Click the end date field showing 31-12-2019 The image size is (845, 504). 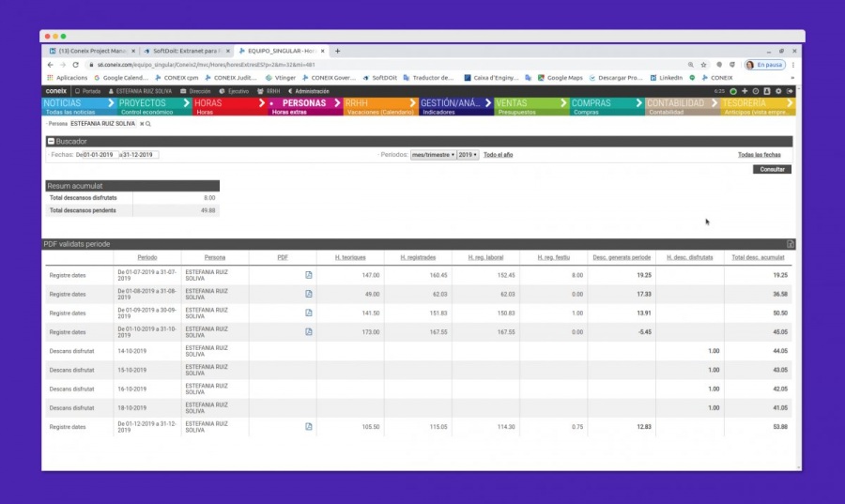click(x=140, y=155)
